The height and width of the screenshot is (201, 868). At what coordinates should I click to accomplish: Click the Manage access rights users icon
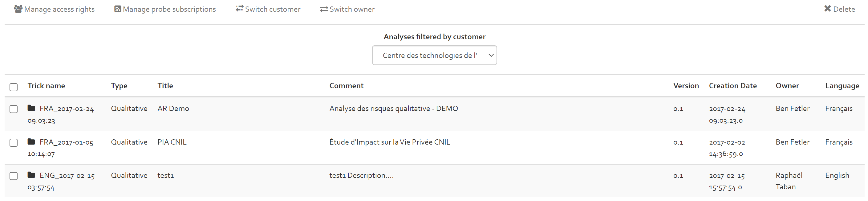click(x=18, y=9)
